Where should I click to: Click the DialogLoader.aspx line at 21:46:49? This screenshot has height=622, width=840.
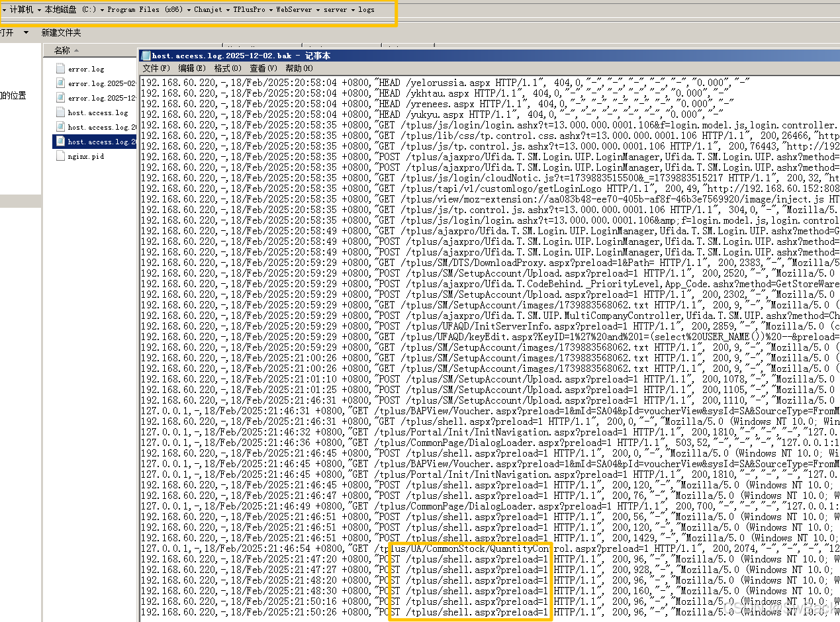[490, 506]
